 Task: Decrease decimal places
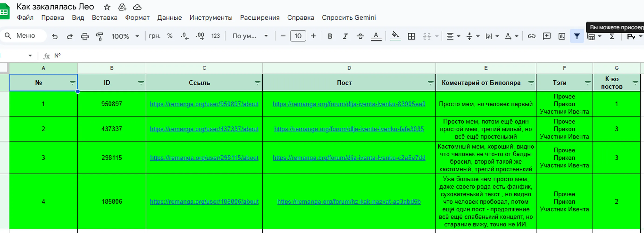coord(185,36)
